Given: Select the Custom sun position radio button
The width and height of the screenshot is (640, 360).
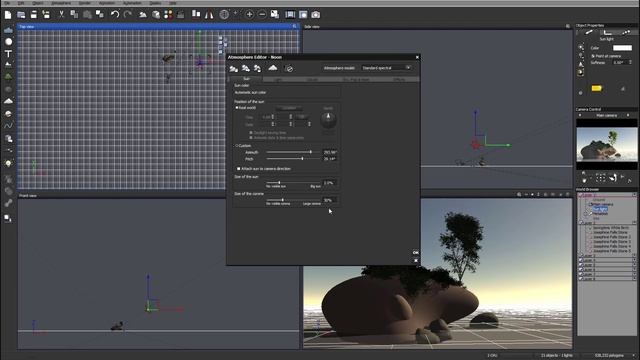Looking at the screenshot, I should pyautogui.click(x=237, y=146).
